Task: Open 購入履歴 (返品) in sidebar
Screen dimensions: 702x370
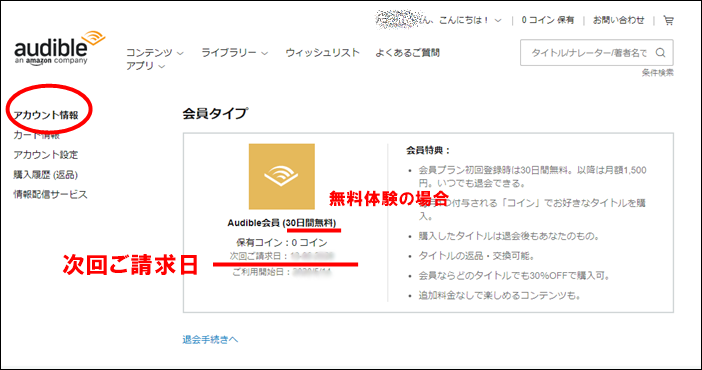Action: [x=46, y=175]
